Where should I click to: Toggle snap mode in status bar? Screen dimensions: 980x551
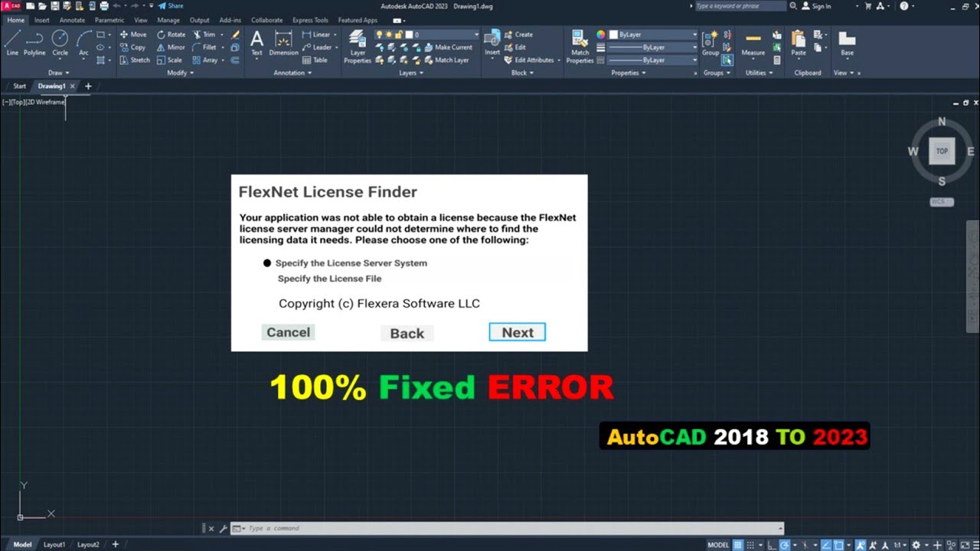click(x=750, y=545)
